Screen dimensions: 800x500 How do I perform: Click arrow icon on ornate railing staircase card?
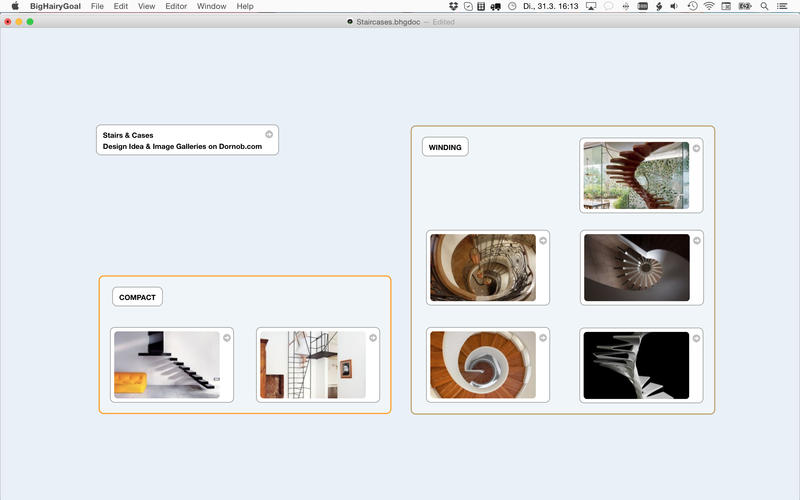coord(543,241)
